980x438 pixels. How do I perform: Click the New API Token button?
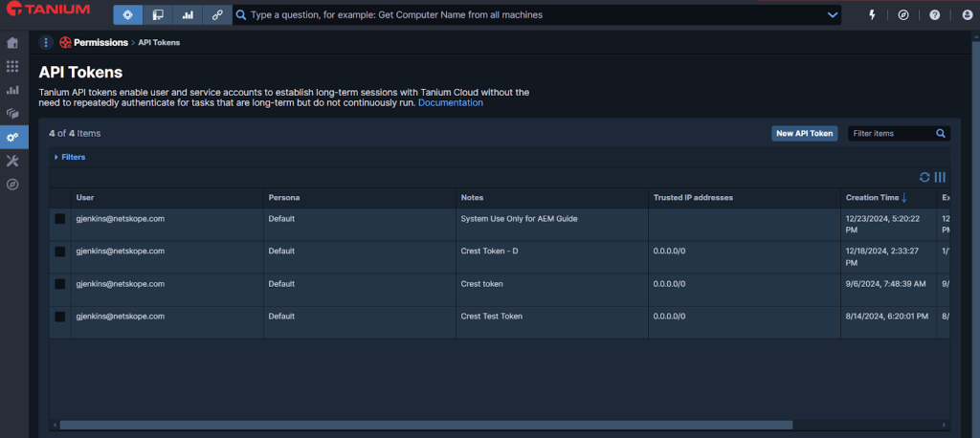[x=804, y=133]
